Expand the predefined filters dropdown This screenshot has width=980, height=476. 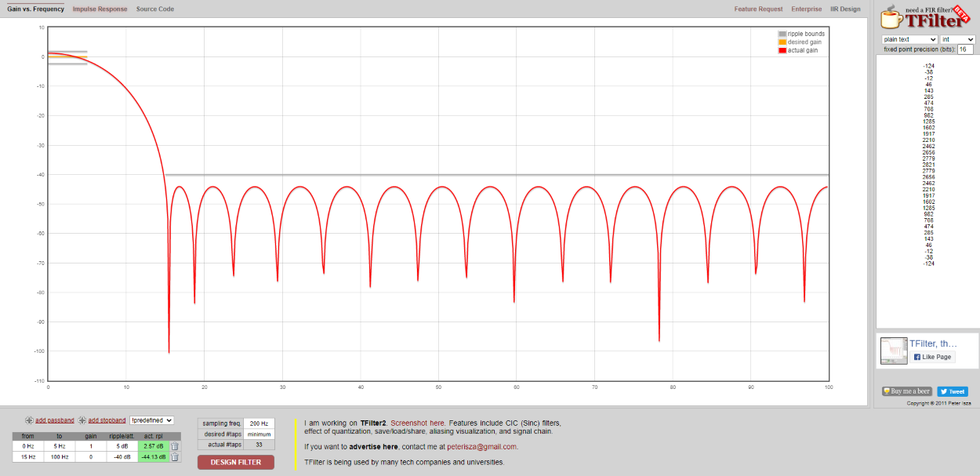tap(151, 420)
